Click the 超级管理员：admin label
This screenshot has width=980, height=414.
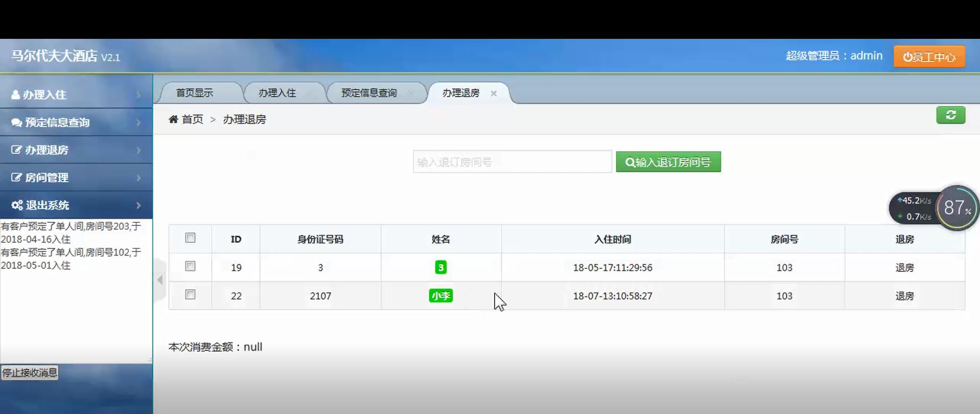(x=834, y=55)
